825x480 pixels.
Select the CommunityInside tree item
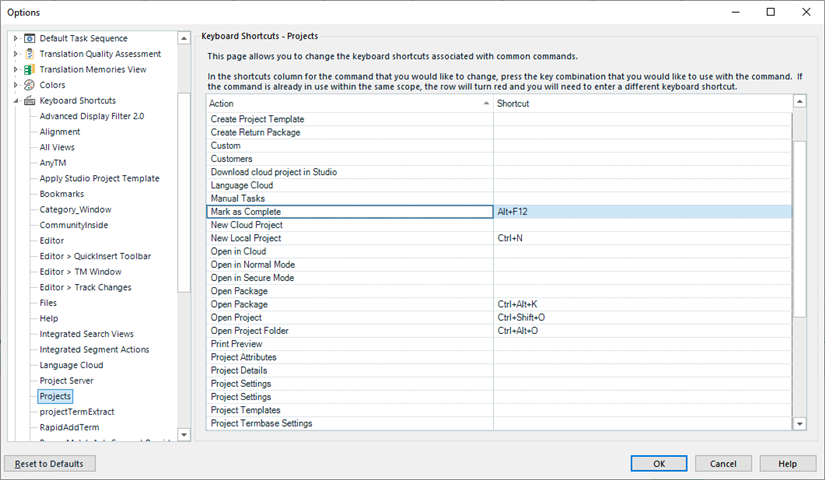[x=74, y=225]
